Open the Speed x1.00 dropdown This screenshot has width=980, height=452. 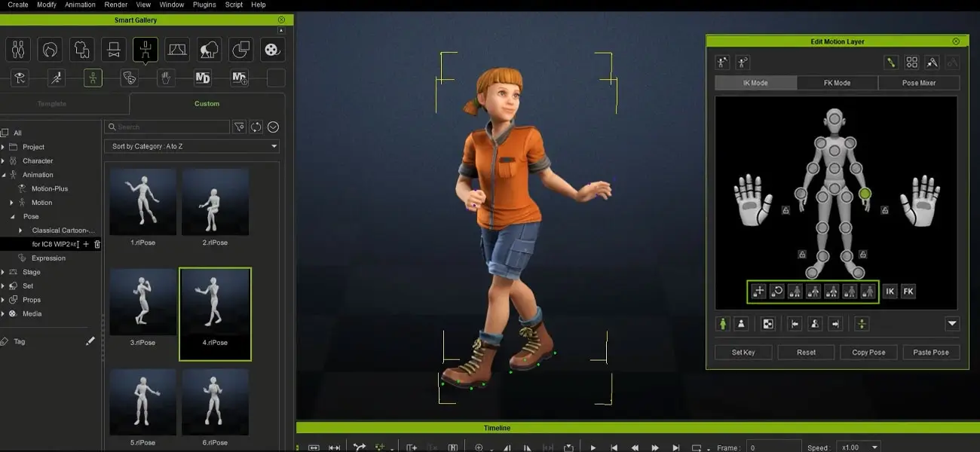(x=859, y=447)
